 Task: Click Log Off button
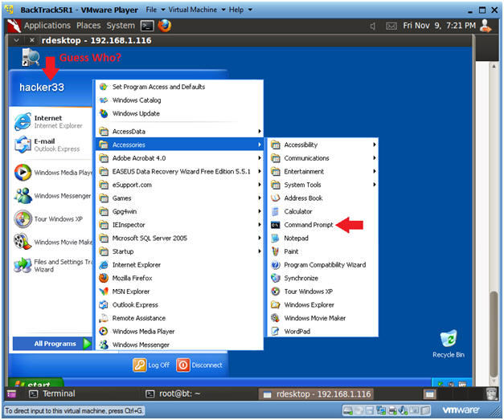pos(151,365)
